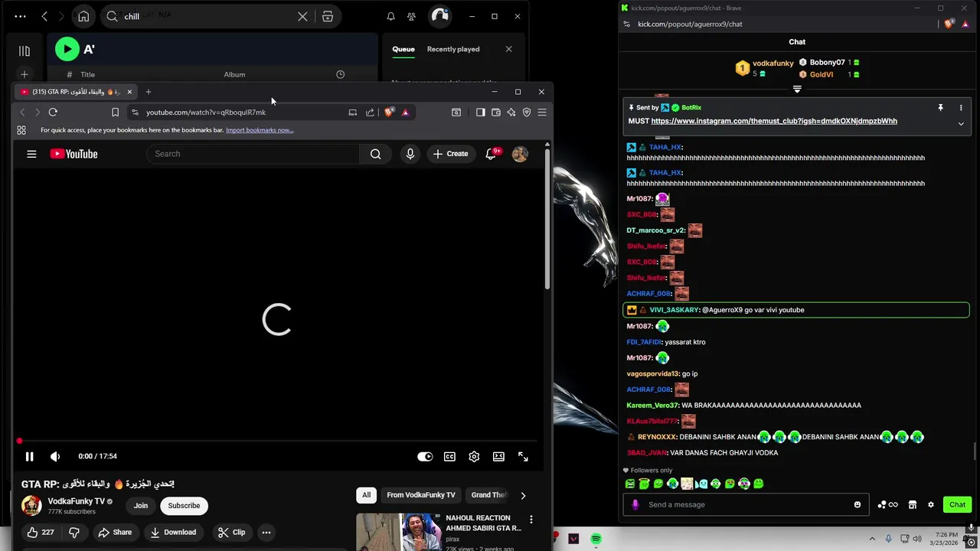The image size is (980, 551).
Task: Open Brave apps grid in bookmarks bar
Action: pos(21,130)
